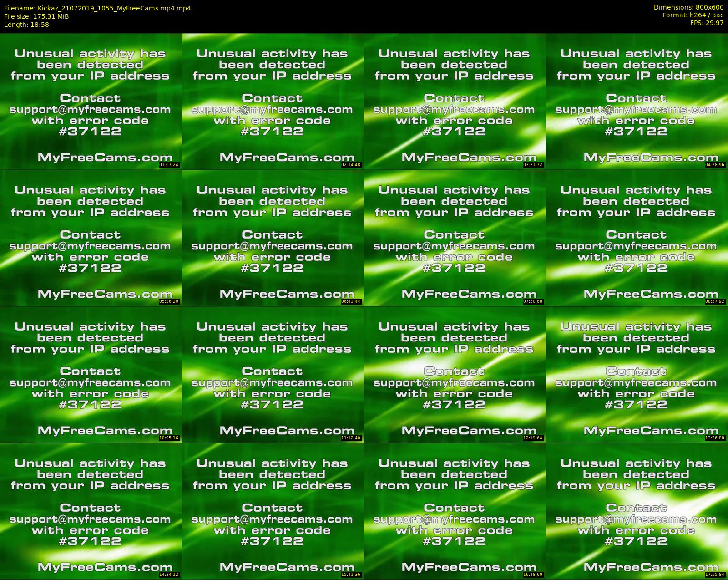
Task: Click the FPS 29.97 text
Action: [707, 23]
